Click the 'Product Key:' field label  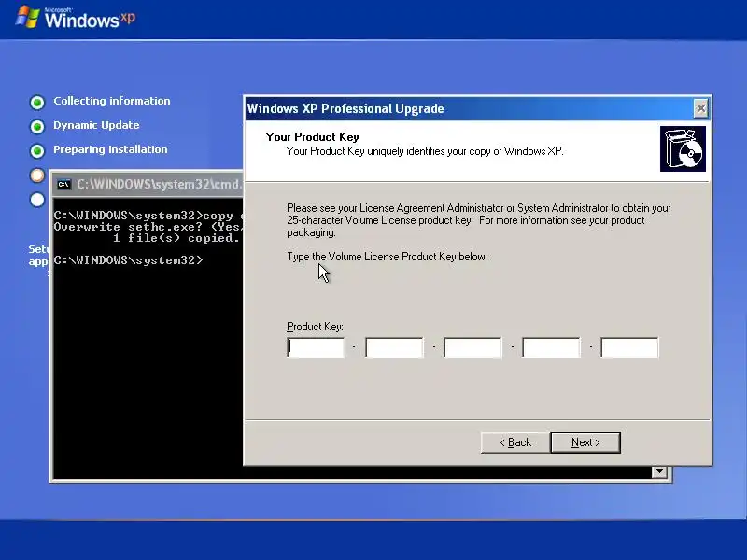pyautogui.click(x=315, y=327)
